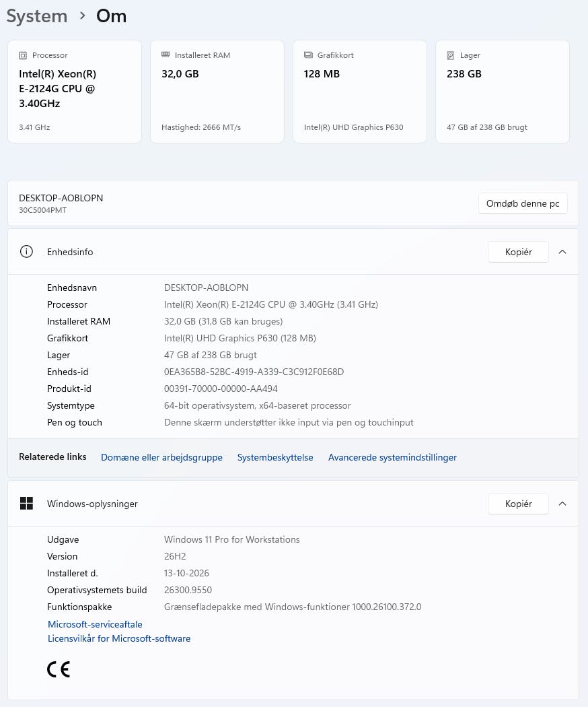Click the Processor chip icon
This screenshot has height=707, width=588.
click(x=23, y=55)
